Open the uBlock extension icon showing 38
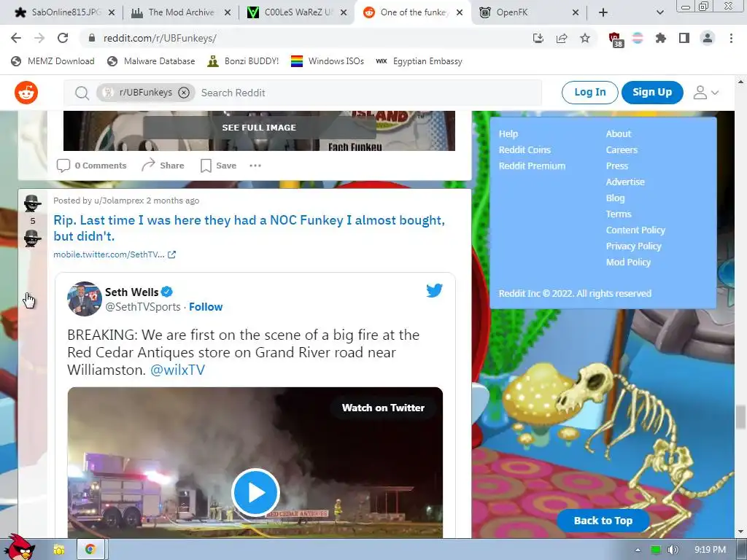The height and width of the screenshot is (560, 747). (x=616, y=39)
